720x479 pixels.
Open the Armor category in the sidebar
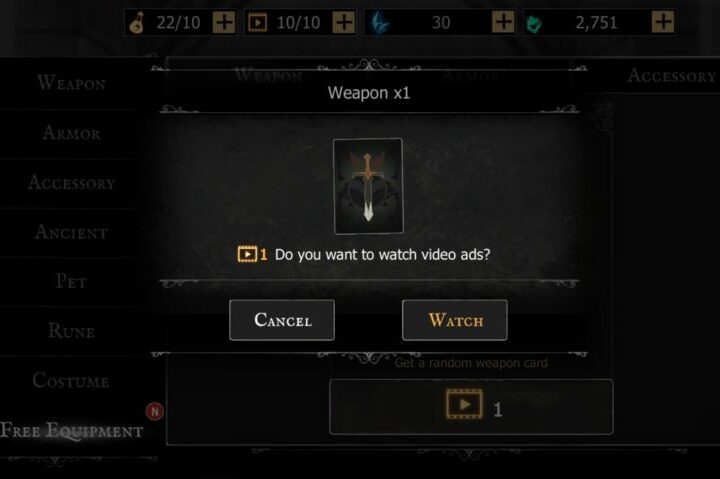point(72,133)
